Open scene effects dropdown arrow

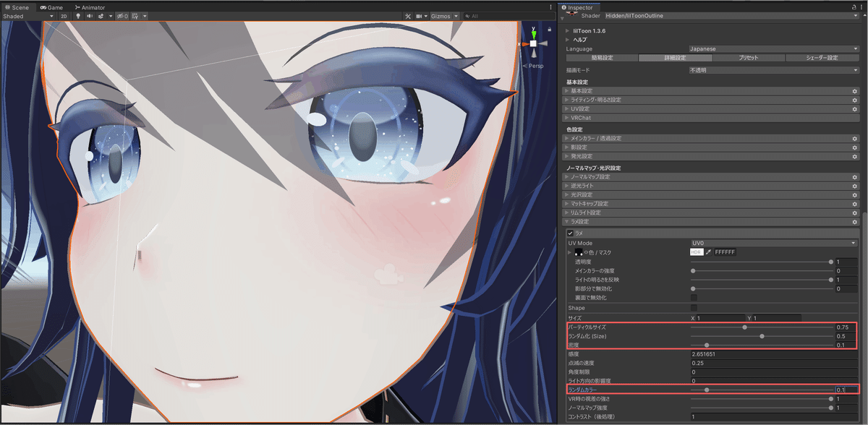[x=110, y=16]
